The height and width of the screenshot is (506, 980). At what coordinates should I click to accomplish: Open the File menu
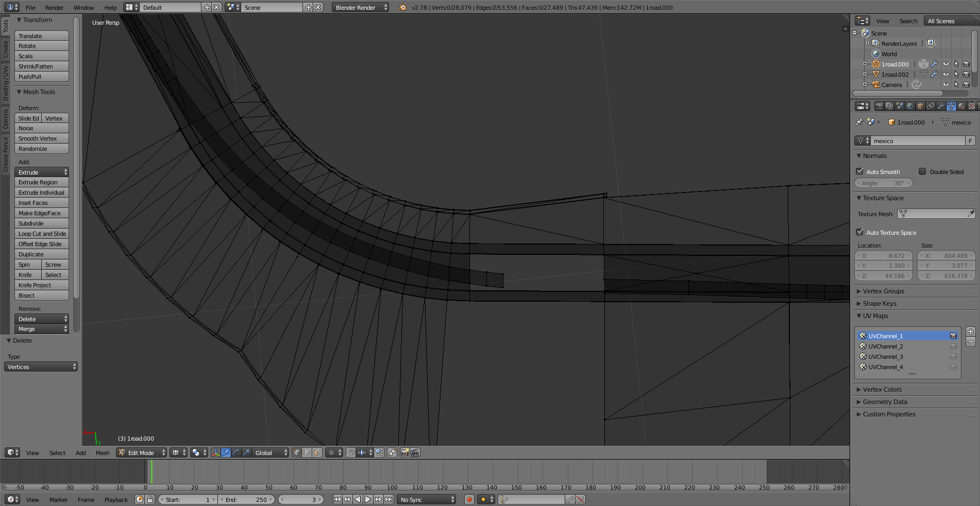tap(30, 8)
